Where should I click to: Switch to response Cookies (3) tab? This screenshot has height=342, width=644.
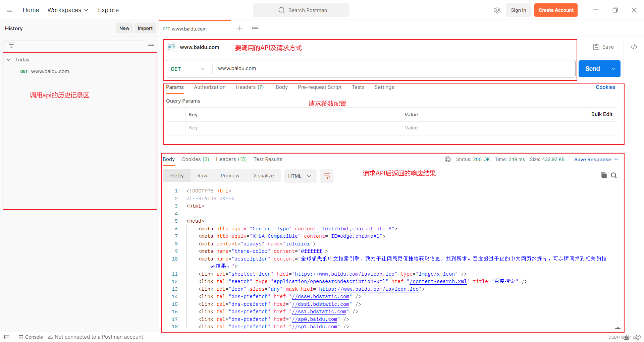[195, 159]
